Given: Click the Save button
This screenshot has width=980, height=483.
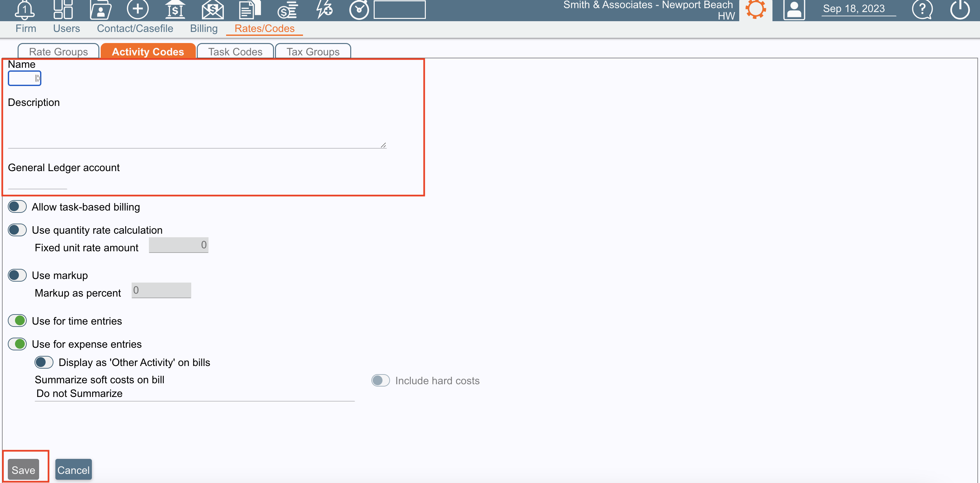Looking at the screenshot, I should click(23, 470).
